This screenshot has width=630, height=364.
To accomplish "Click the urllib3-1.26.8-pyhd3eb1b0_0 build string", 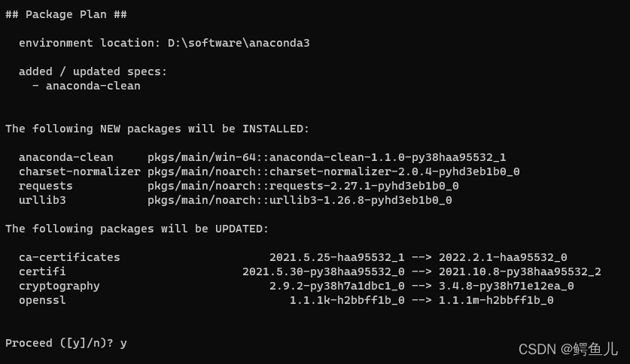I will [x=360, y=200].
